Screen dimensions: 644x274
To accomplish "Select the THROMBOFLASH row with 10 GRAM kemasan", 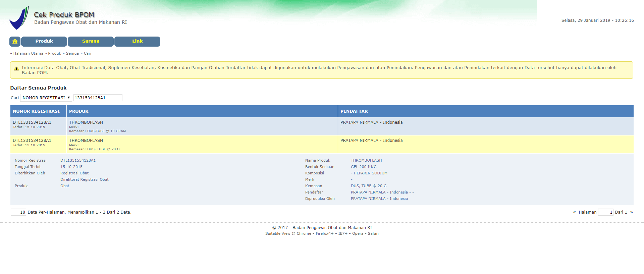I will click(x=322, y=126).
